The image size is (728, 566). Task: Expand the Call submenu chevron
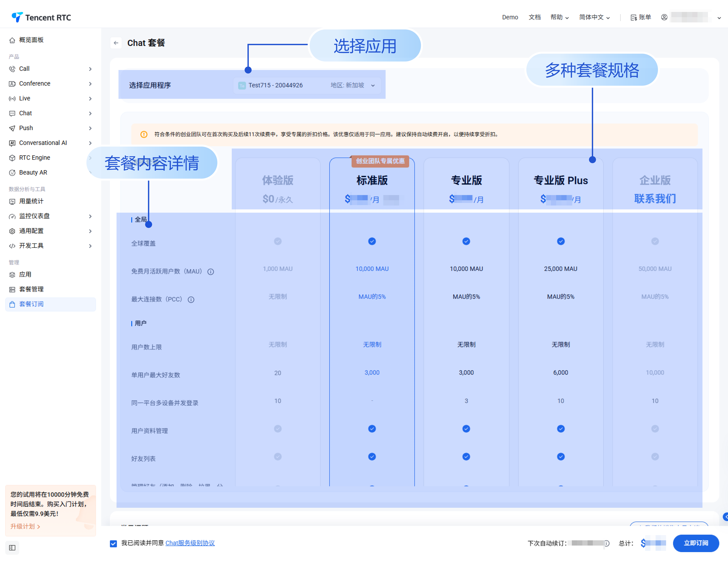tap(90, 69)
